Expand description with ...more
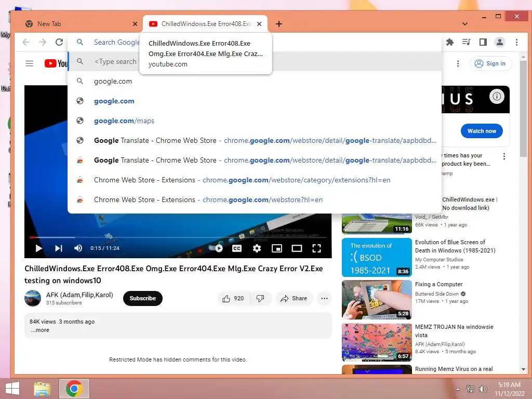The height and width of the screenshot is (399, 532). [x=40, y=330]
